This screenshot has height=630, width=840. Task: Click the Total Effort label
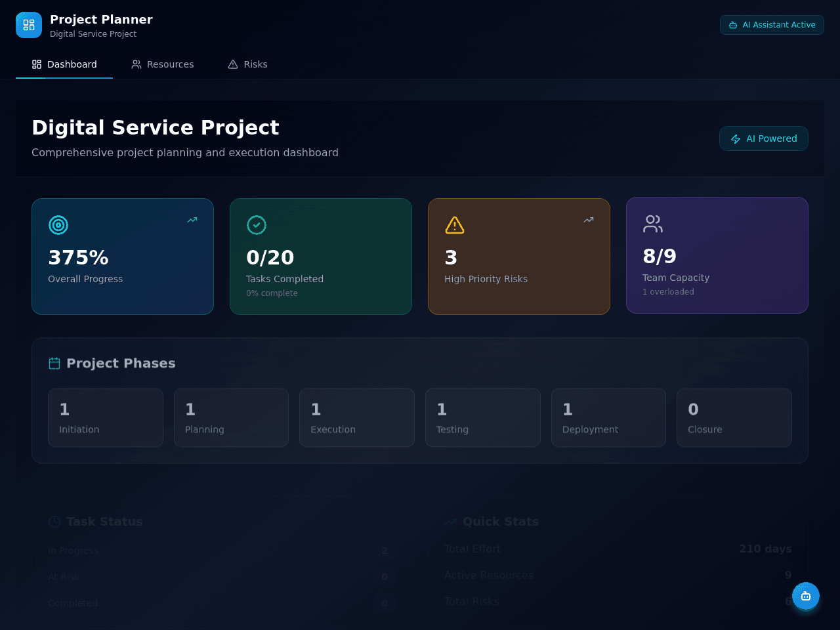click(x=472, y=549)
